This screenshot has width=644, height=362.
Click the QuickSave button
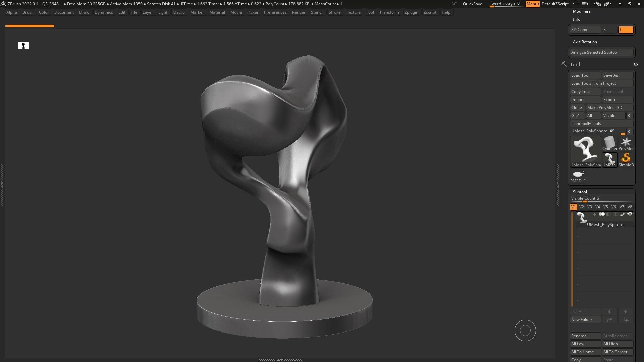(x=472, y=4)
